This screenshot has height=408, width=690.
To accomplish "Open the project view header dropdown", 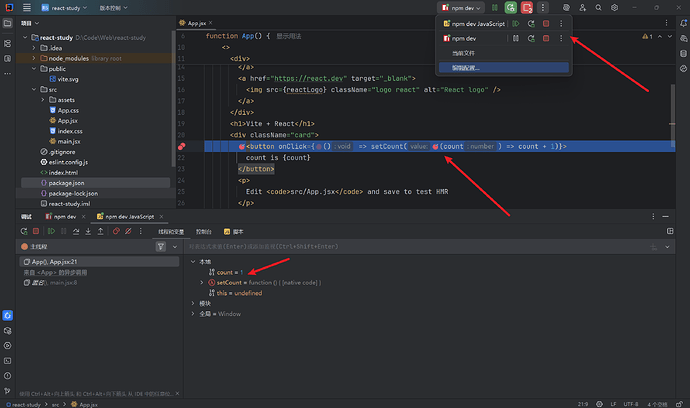I will [30, 23].
